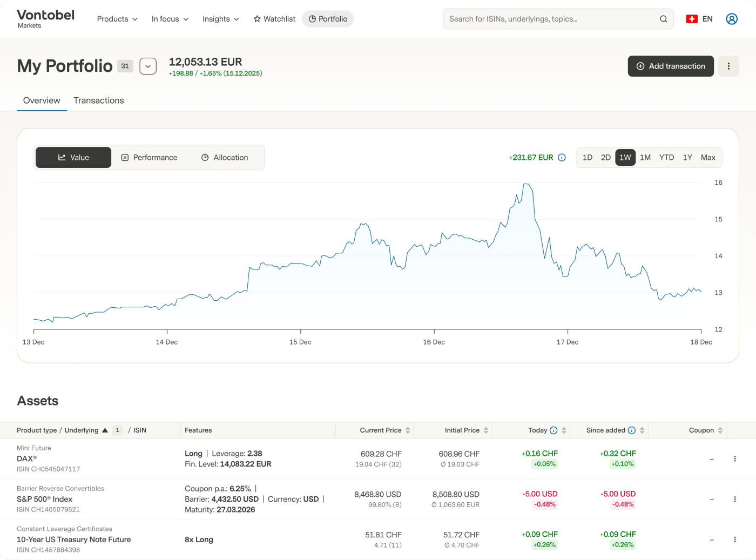This screenshot has height=560, width=756.
Task: Set chart range to 2D
Action: point(606,158)
